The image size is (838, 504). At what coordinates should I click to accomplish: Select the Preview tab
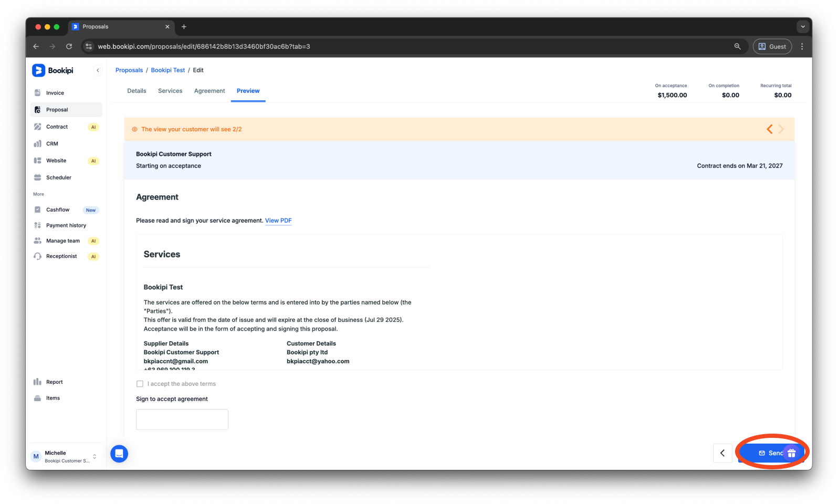[x=248, y=91]
